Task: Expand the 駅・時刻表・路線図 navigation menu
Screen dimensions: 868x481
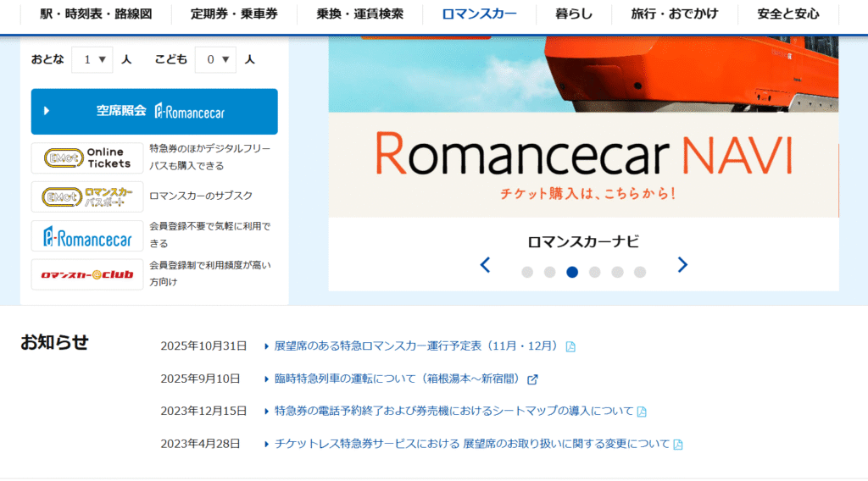Action: pos(97,14)
